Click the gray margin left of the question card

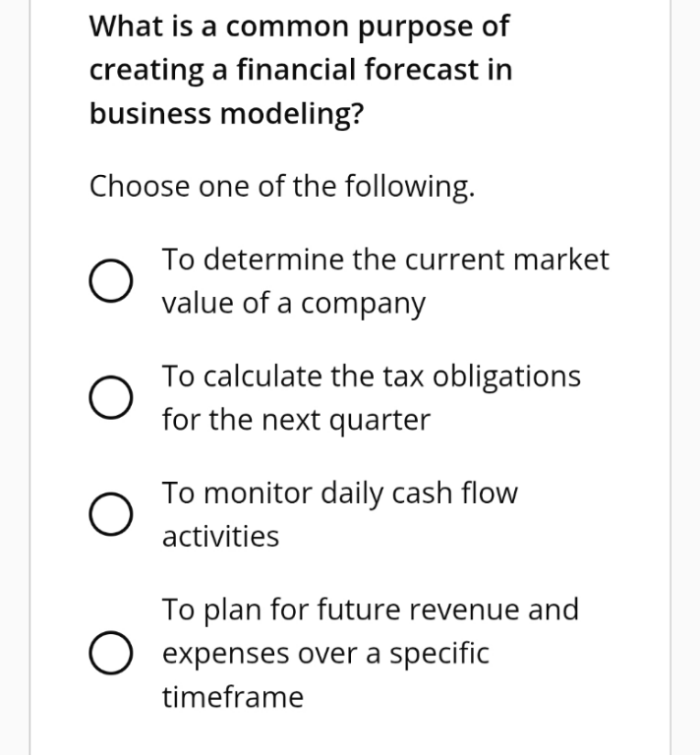[15, 377]
